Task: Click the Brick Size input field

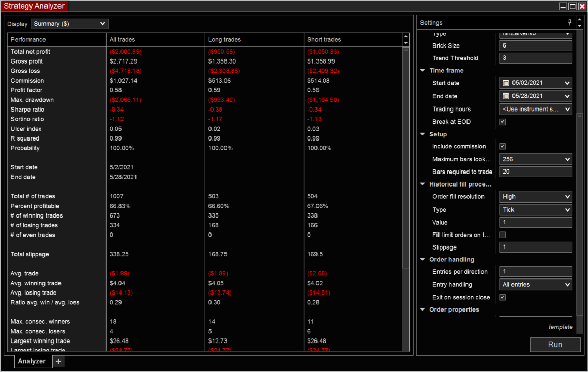Action: pyautogui.click(x=535, y=45)
